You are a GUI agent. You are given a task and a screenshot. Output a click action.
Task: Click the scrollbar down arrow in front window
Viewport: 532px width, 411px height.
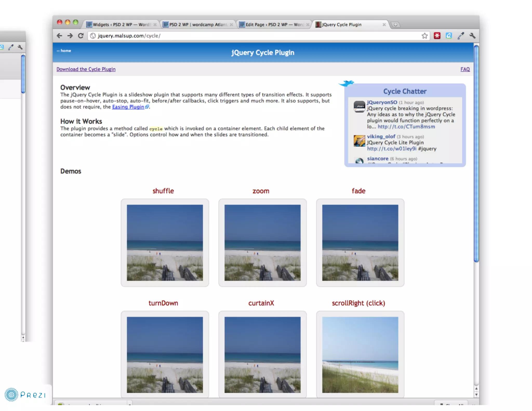[476, 394]
